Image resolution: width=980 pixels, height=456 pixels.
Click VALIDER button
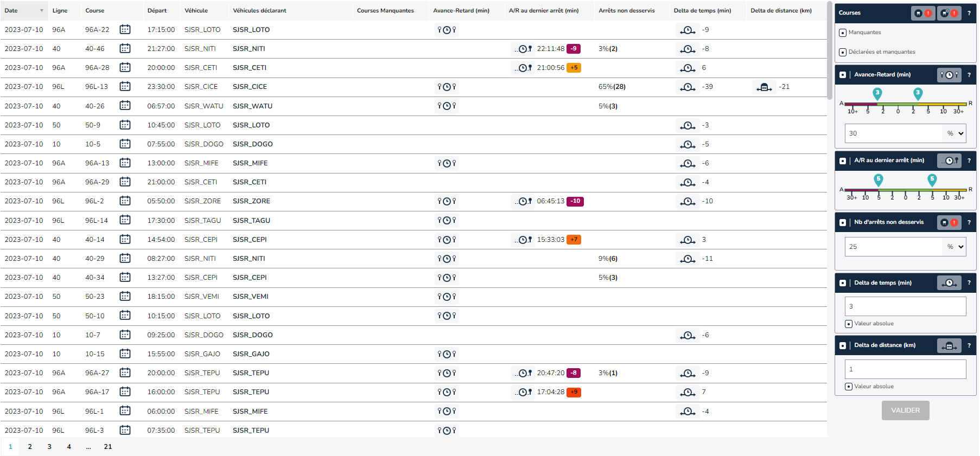coord(905,410)
